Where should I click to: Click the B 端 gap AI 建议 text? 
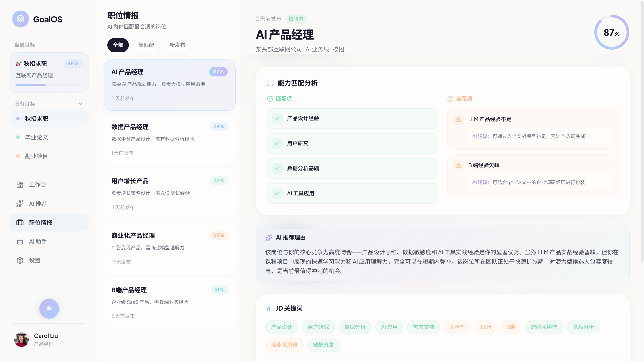[x=529, y=182]
